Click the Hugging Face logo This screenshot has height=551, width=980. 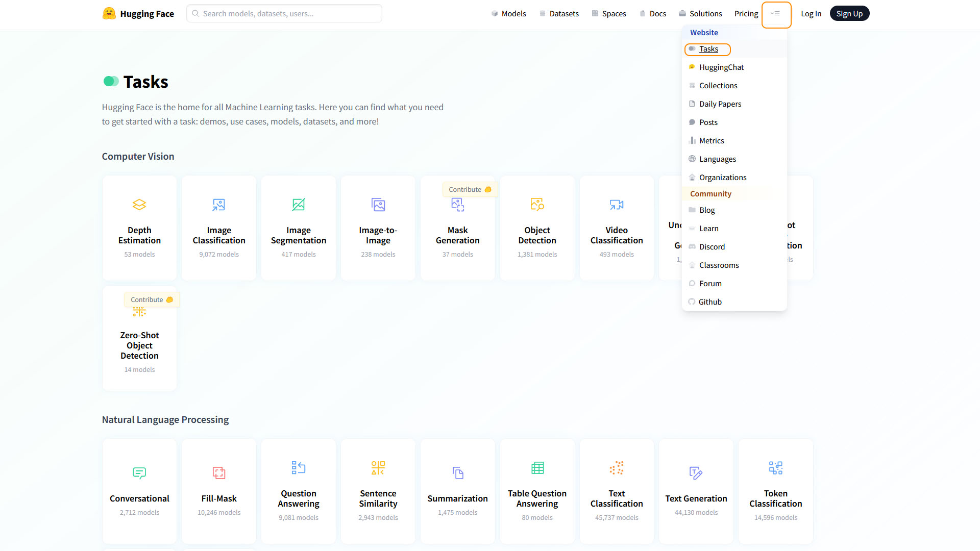click(109, 14)
